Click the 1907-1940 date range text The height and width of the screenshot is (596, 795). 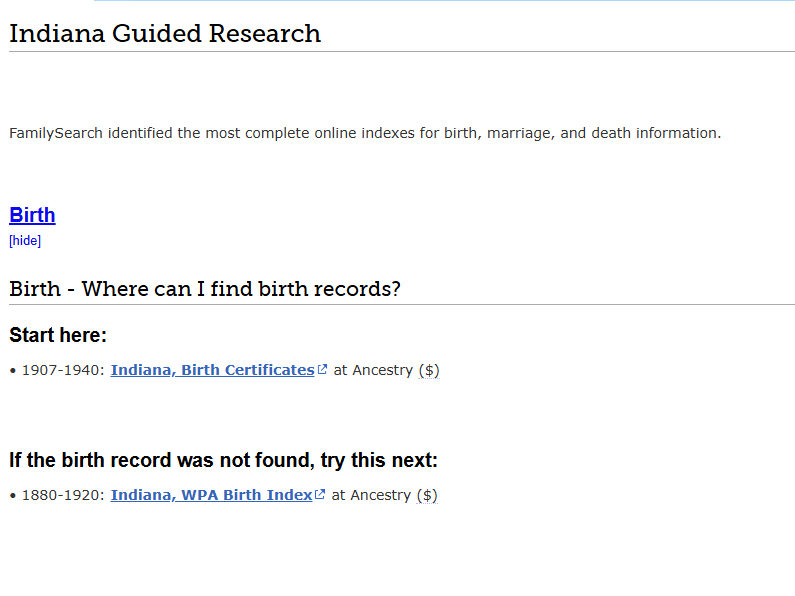tap(63, 370)
